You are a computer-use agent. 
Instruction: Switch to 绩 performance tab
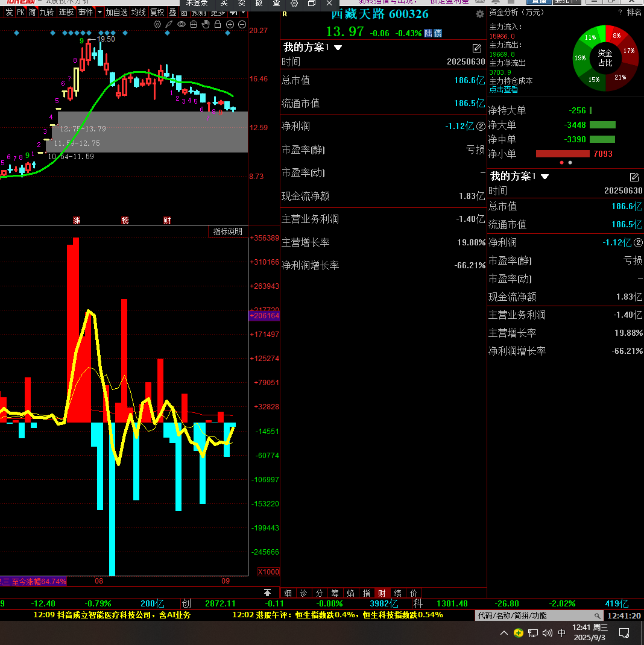397,593
